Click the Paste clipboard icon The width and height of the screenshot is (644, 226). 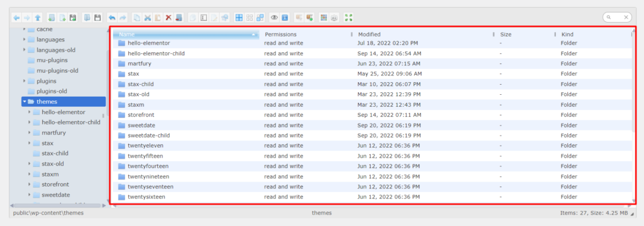pos(158,18)
